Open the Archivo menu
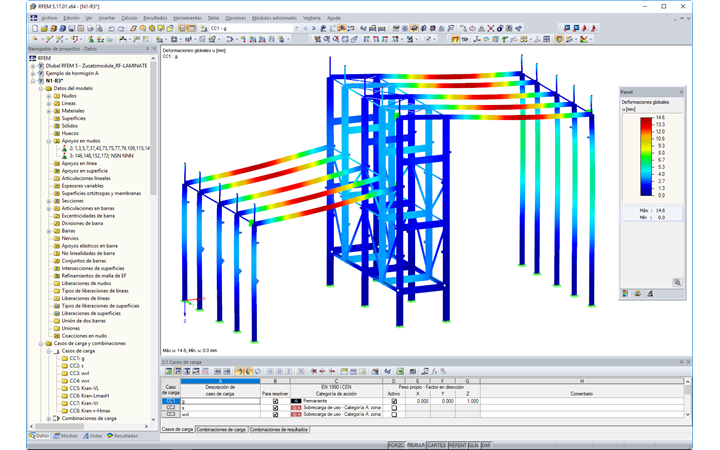This screenshot has width=720, height=450. [49, 18]
